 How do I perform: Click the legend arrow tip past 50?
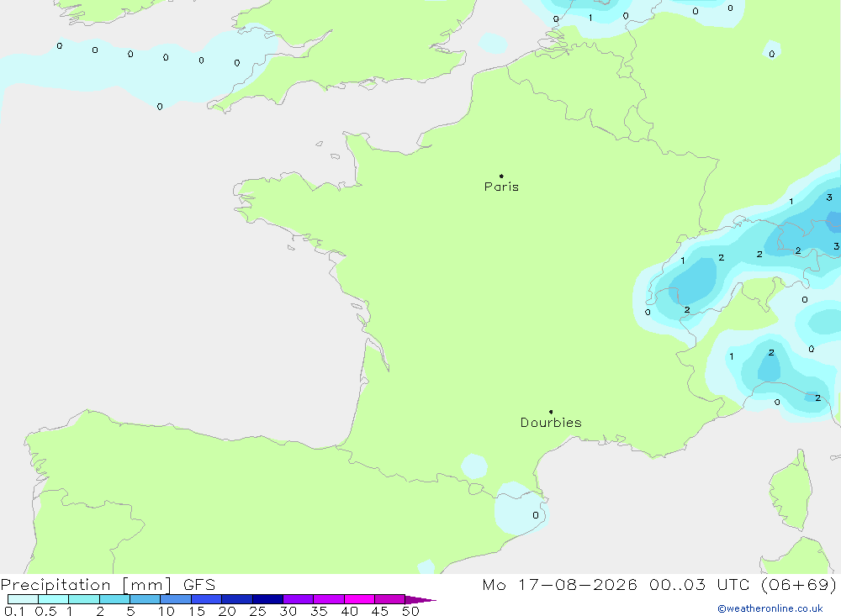pos(421,600)
